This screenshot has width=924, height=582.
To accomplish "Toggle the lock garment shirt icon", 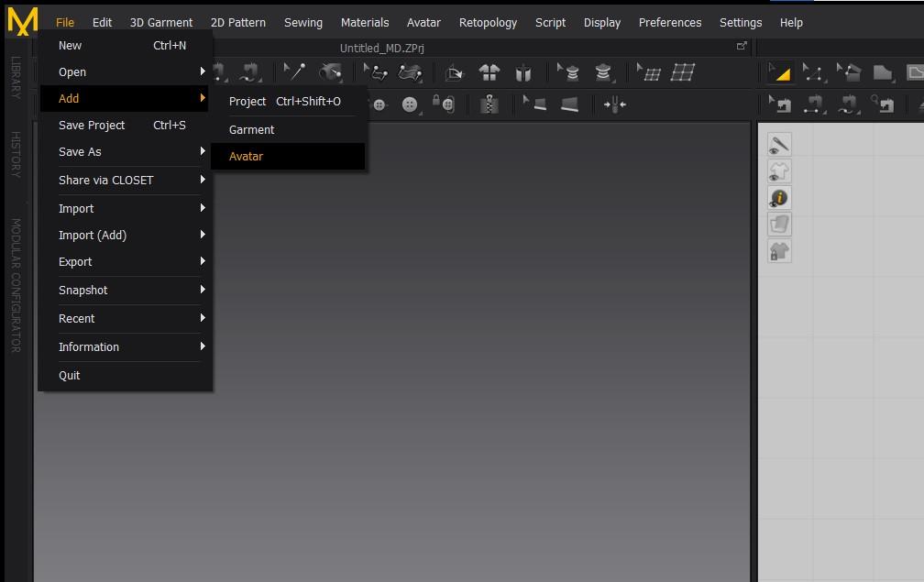I will 779,251.
